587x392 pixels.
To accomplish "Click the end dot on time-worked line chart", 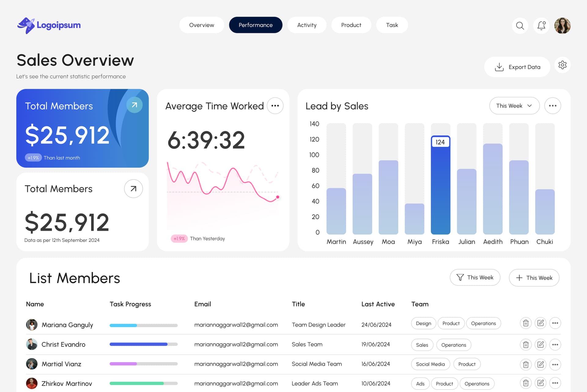I will coord(278,197).
